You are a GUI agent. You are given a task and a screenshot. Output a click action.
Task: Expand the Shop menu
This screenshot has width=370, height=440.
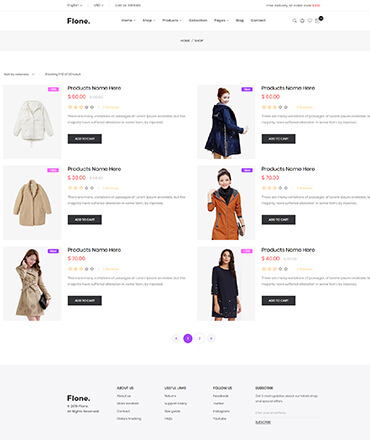[x=149, y=20]
